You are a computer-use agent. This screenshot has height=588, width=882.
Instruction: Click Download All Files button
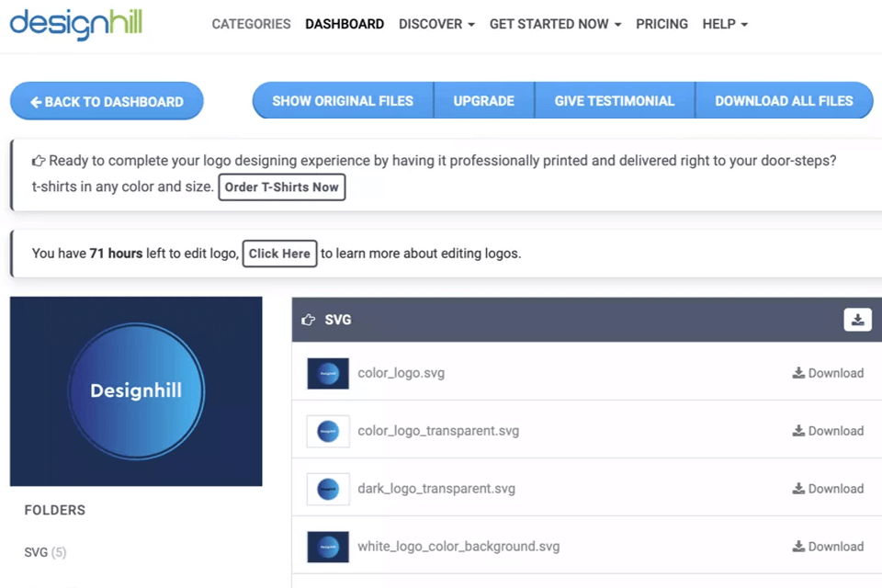[x=784, y=101]
